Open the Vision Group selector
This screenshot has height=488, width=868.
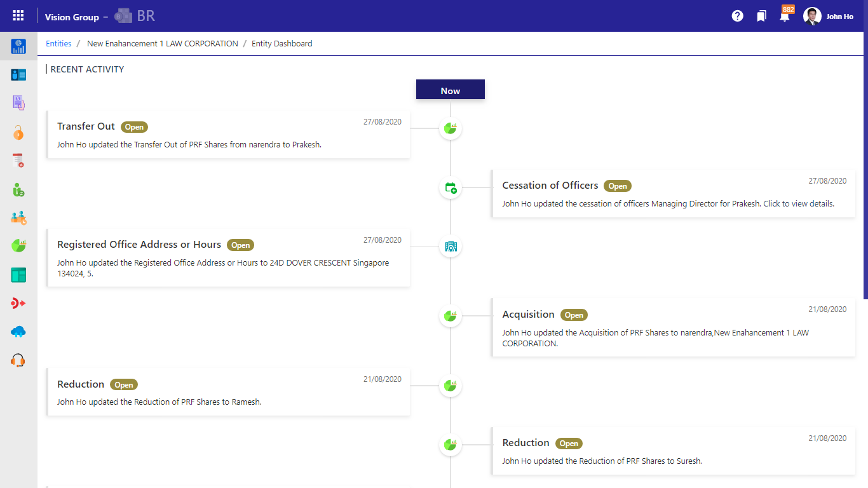72,17
